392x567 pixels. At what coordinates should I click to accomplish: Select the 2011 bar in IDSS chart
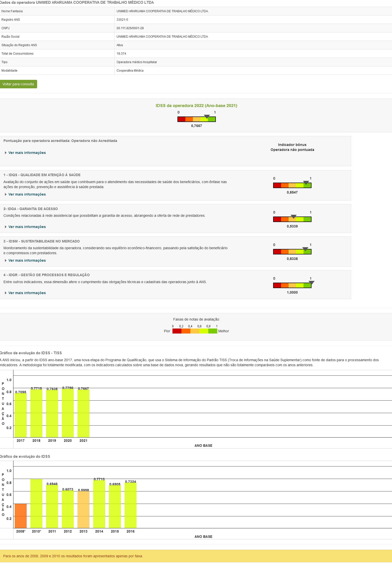52,506
